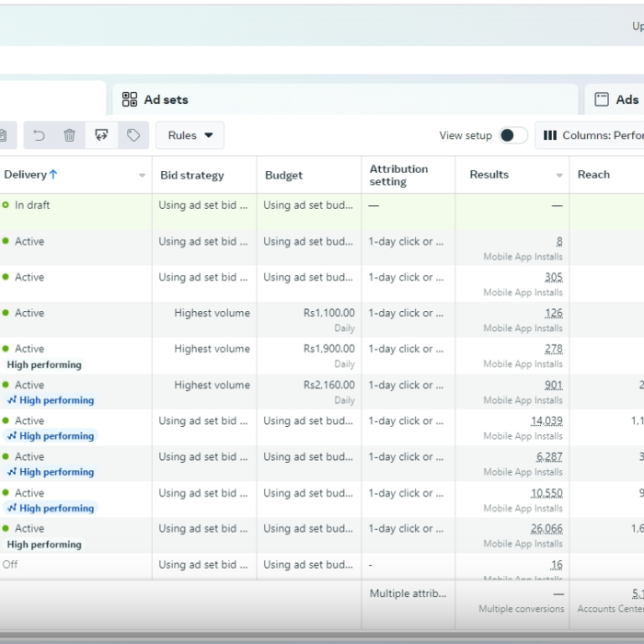Click the Bid strategy column header
644x644 pixels.
pos(191,175)
